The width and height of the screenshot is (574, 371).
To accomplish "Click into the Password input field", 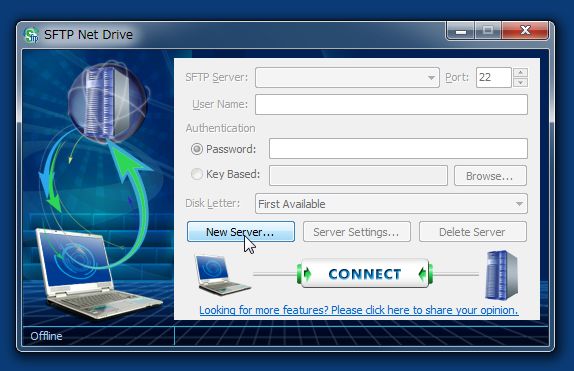I will click(x=398, y=148).
